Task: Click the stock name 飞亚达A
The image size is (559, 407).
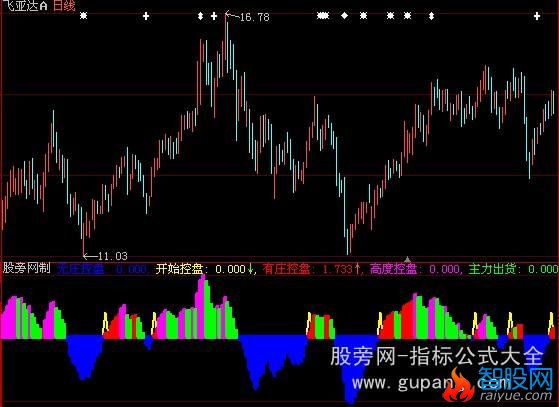Action: pyautogui.click(x=26, y=5)
